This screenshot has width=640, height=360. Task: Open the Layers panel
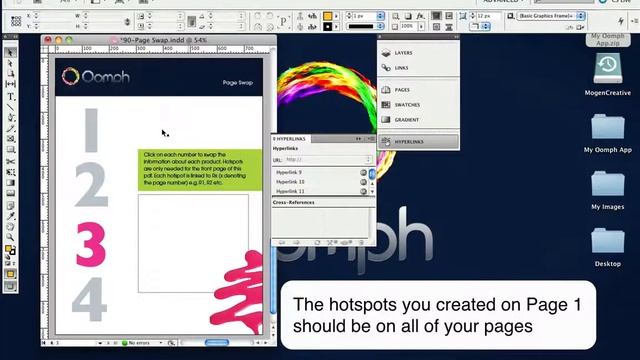click(x=418, y=53)
